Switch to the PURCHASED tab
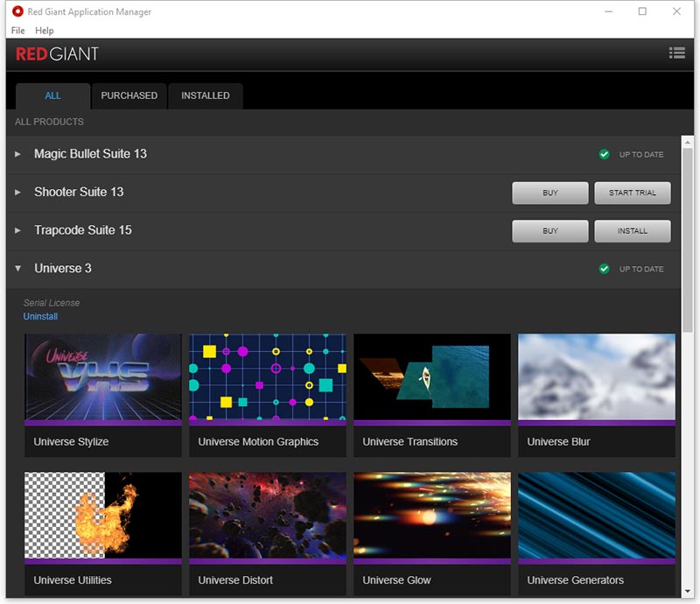Image resolution: width=700 pixels, height=604 pixels. pos(129,95)
